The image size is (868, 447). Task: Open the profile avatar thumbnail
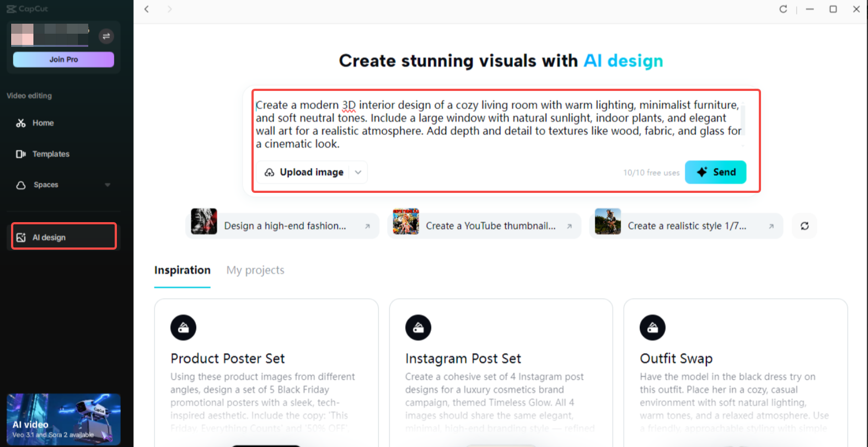tap(22, 35)
